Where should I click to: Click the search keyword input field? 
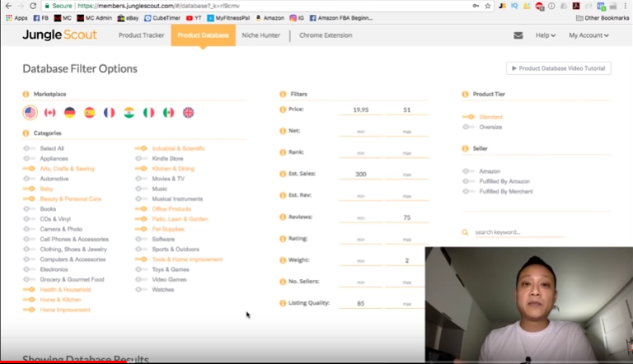tap(518, 232)
